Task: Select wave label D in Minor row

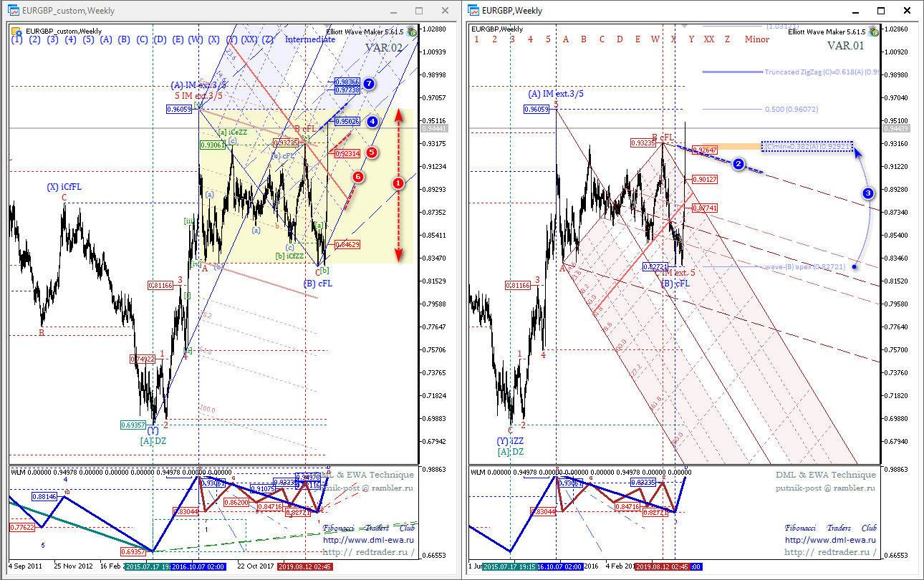Action: click(x=620, y=39)
